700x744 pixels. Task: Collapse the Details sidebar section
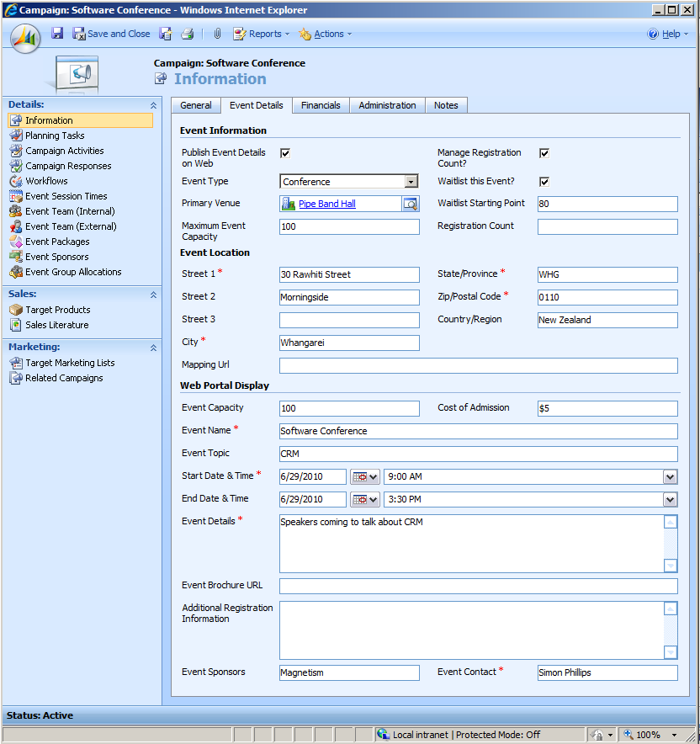[153, 105]
